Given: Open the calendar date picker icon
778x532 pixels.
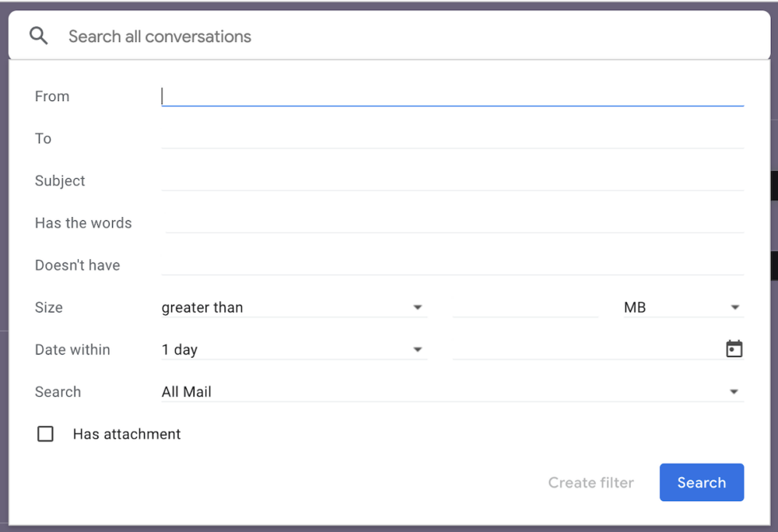Looking at the screenshot, I should point(734,348).
